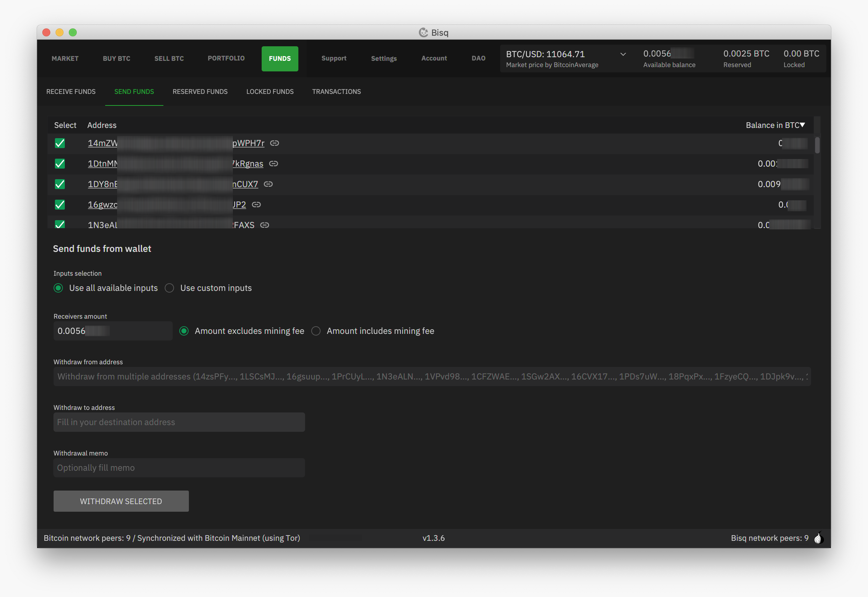The image size is (868, 597).
Task: Switch to LOCKED FUNDS subtab
Action: pos(270,92)
